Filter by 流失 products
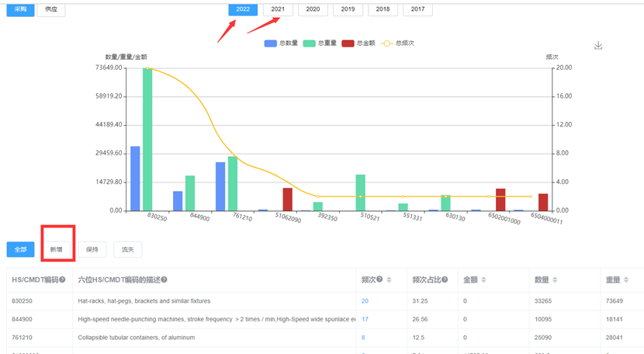This screenshot has width=644, height=354. tap(128, 249)
